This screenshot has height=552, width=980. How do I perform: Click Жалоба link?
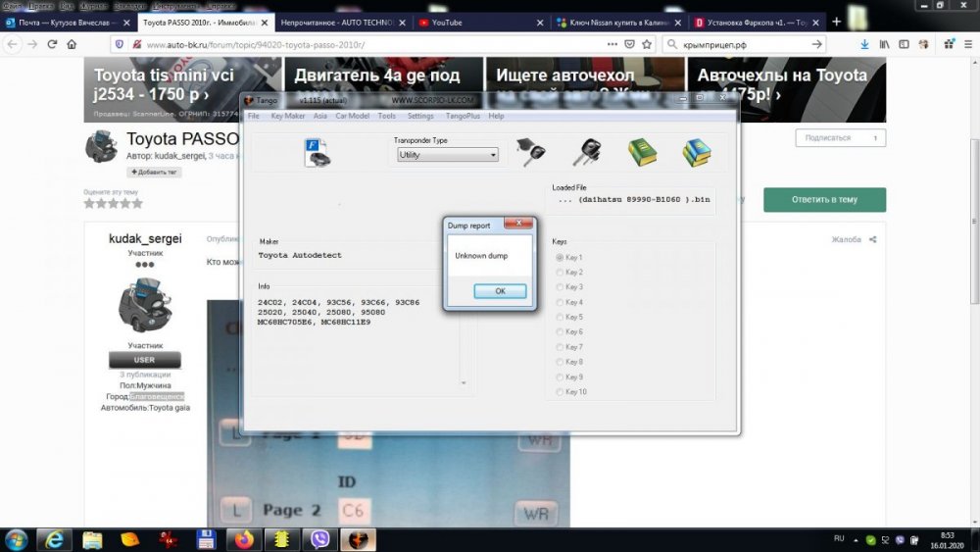pos(846,239)
